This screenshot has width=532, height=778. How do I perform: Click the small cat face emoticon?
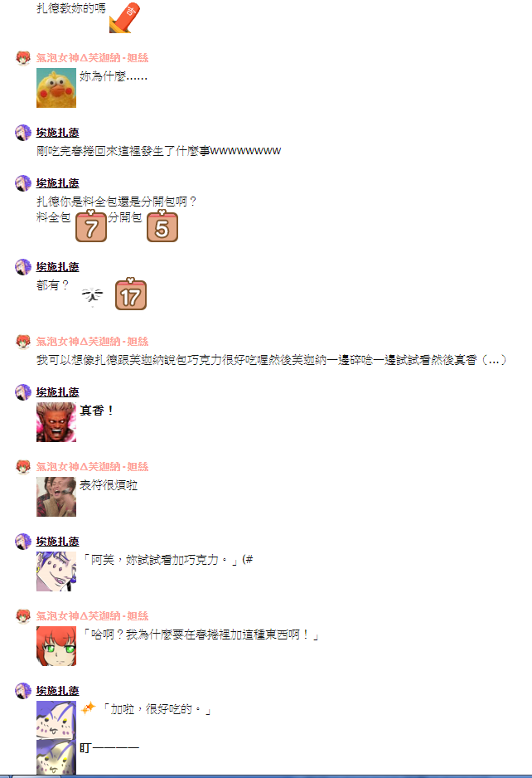coord(92,296)
